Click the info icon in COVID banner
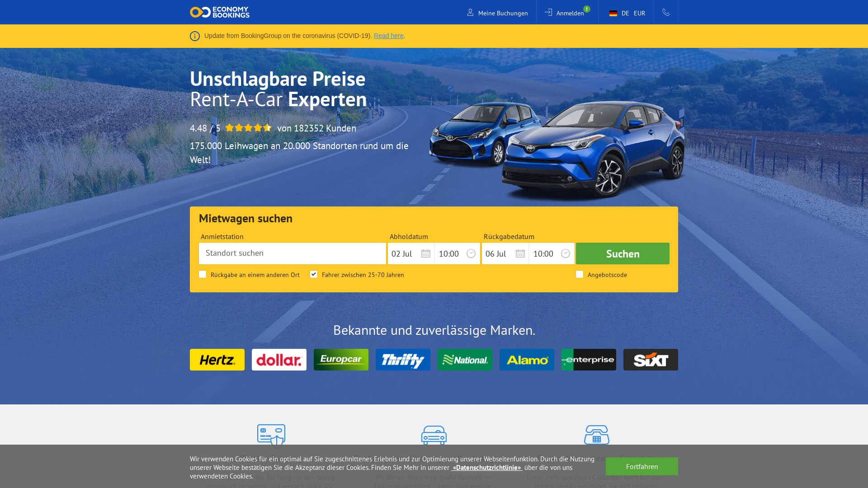Screen dimensions: 868x488 click(x=195, y=36)
